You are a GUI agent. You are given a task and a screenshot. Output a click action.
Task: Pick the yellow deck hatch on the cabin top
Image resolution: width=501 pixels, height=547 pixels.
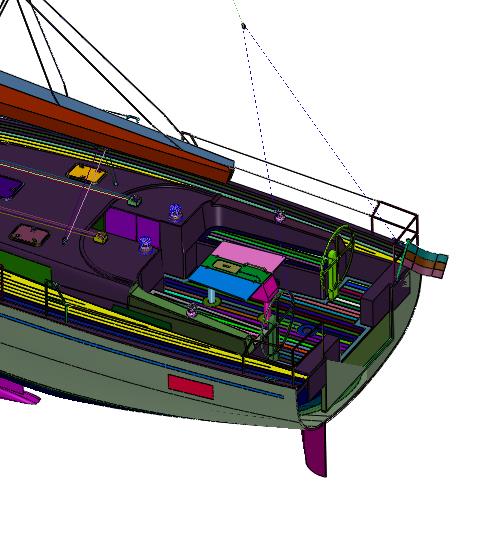[x=86, y=173]
